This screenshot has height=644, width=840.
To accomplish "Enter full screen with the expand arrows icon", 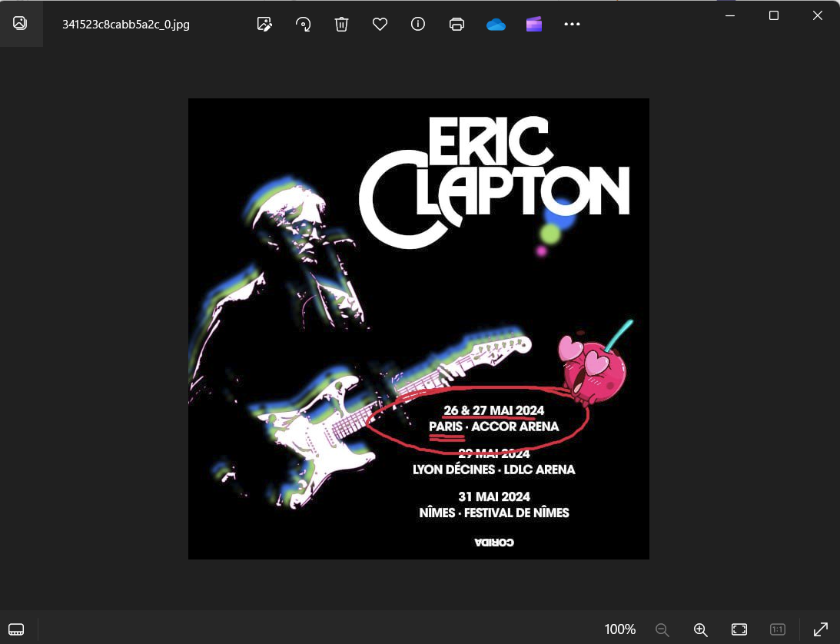I will [820, 629].
